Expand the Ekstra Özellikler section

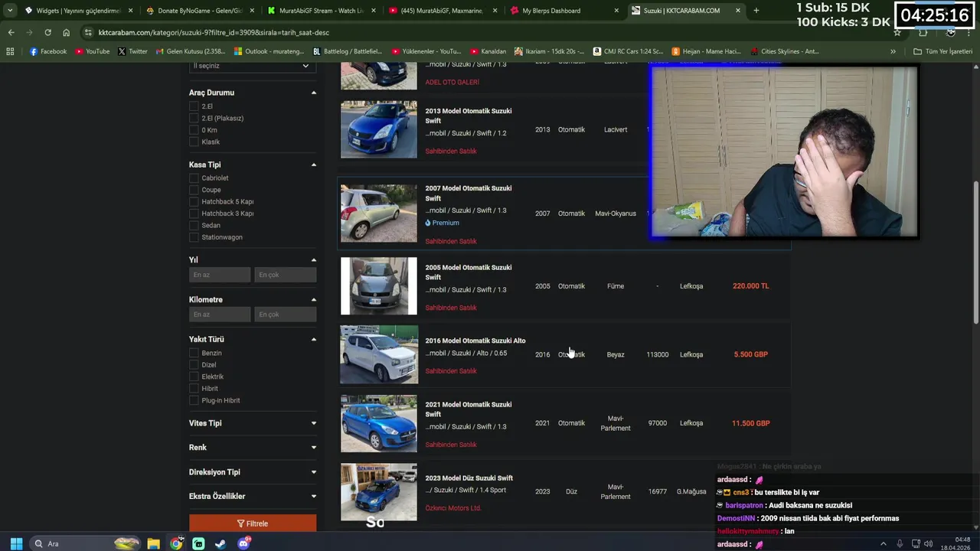(x=313, y=496)
